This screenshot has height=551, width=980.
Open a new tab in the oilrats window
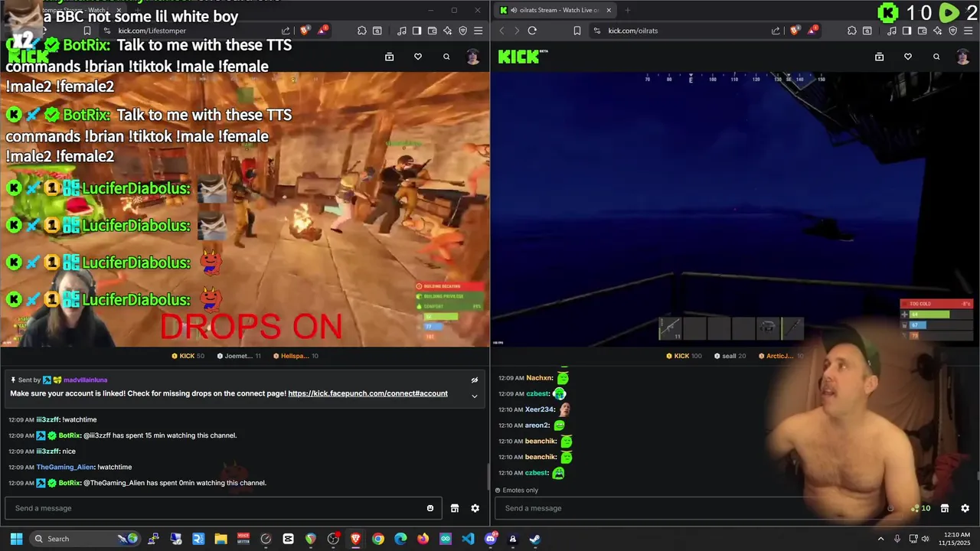(627, 10)
